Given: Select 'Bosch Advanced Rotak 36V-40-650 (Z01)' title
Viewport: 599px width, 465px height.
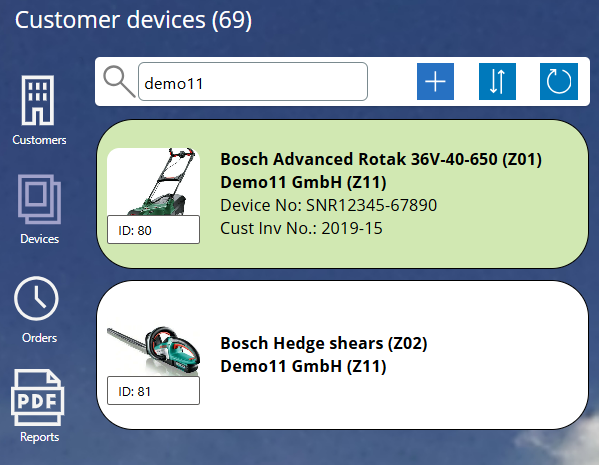Looking at the screenshot, I should (x=381, y=159).
